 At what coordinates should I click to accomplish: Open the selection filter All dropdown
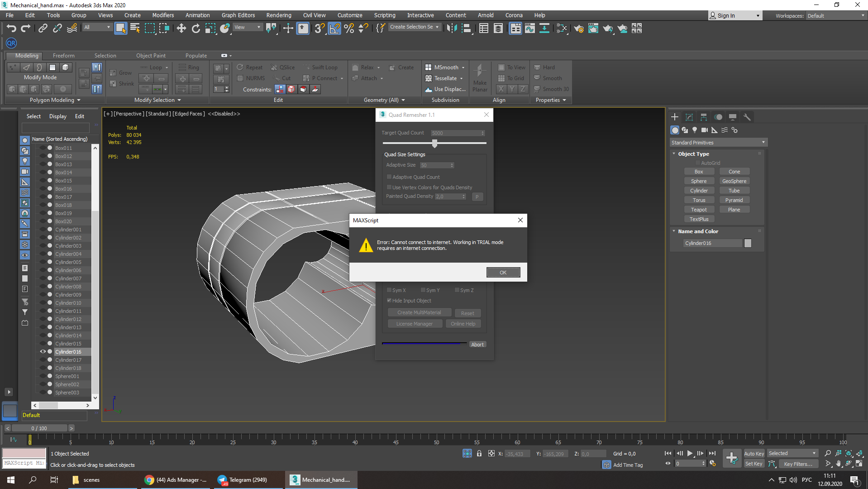coord(97,27)
